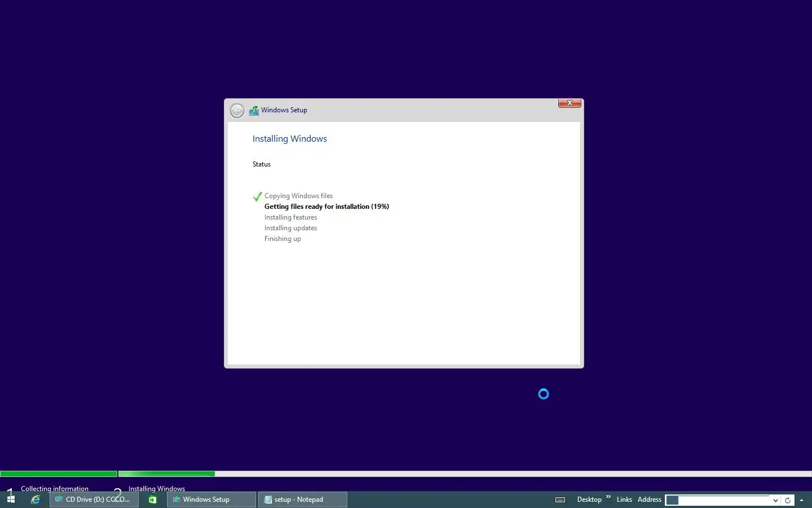The width and height of the screenshot is (812, 508).
Task: Click the 'Installing updates' status line
Action: pyautogui.click(x=290, y=228)
